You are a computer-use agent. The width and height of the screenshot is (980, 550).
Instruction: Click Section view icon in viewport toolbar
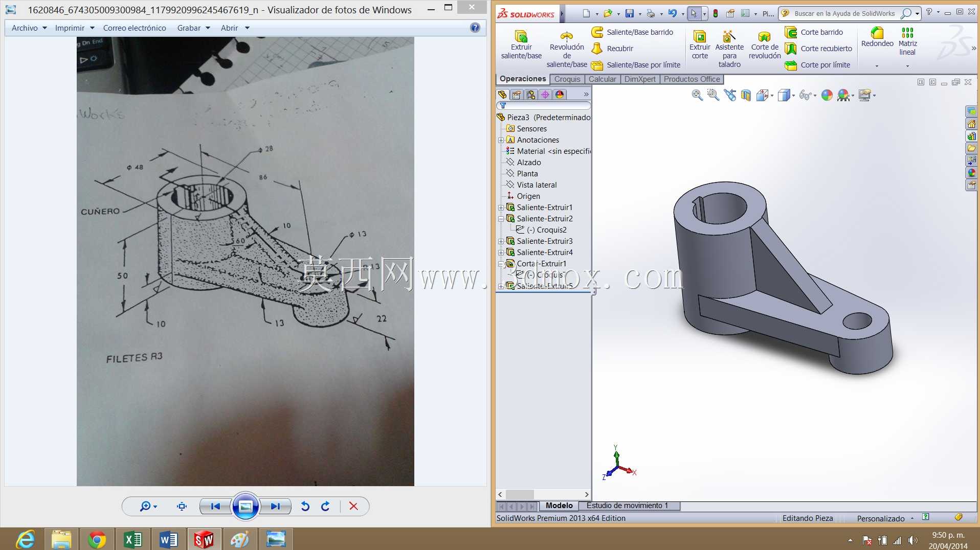click(x=746, y=95)
